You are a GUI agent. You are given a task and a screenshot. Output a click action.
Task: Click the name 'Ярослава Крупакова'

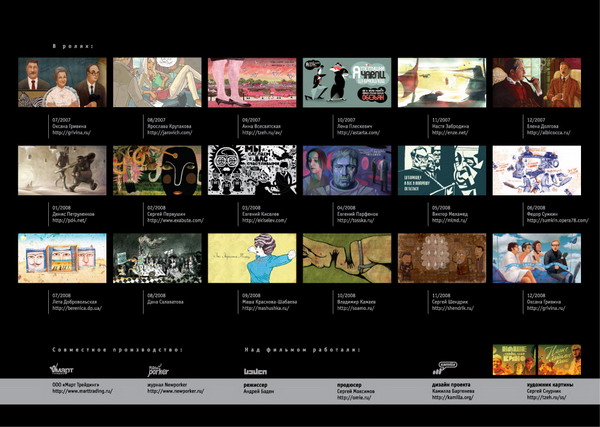coord(169,126)
